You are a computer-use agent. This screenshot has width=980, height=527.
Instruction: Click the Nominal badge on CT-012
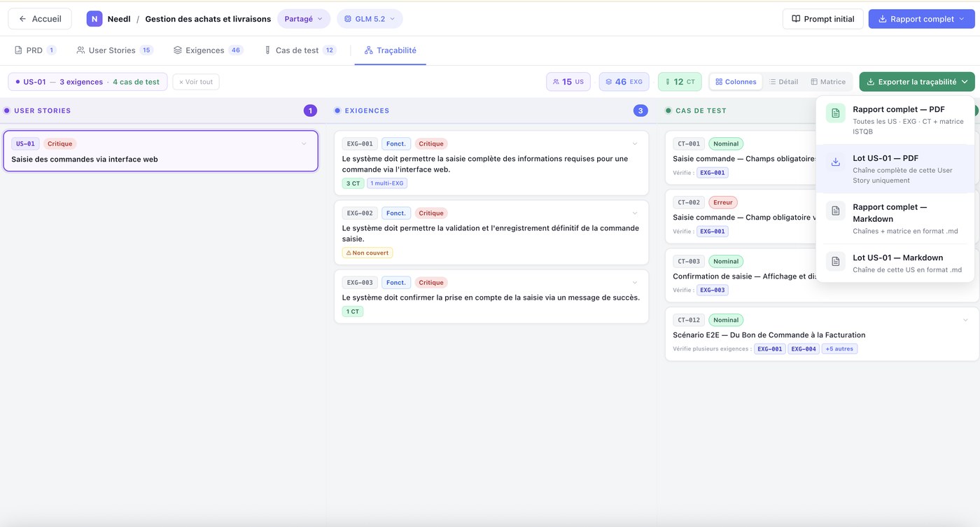(726, 320)
